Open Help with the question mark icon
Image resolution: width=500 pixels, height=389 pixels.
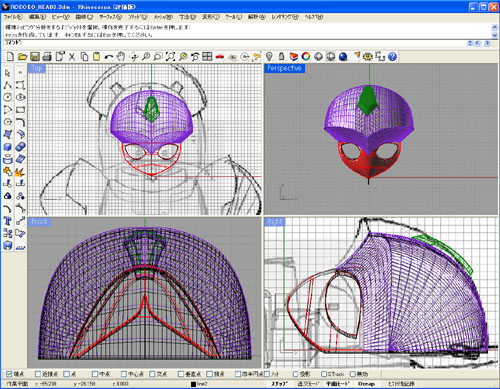pyautogui.click(x=393, y=57)
